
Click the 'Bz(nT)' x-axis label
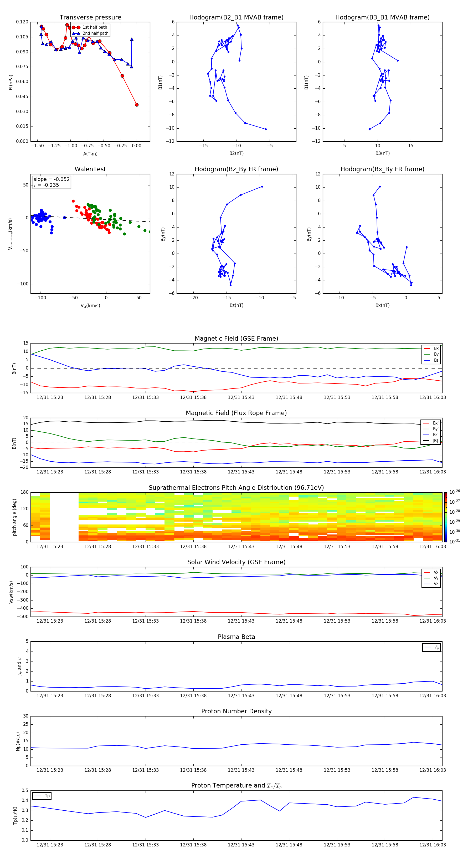coord(236,305)
